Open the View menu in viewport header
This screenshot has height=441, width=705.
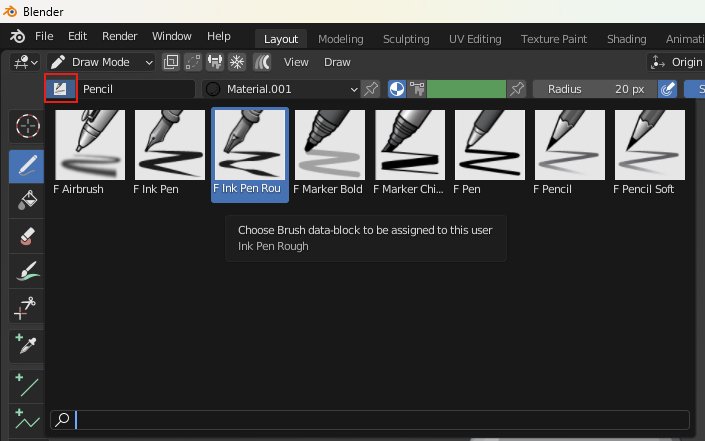point(296,62)
